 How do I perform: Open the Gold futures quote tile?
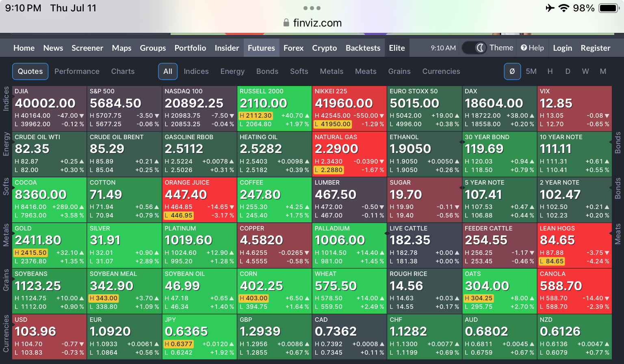pos(49,245)
